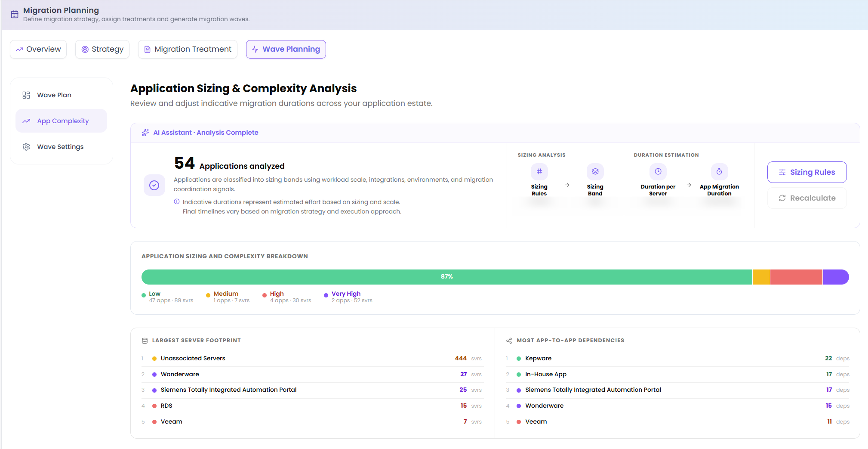
Task: Click the App Migration Duration step label
Action: click(x=719, y=190)
